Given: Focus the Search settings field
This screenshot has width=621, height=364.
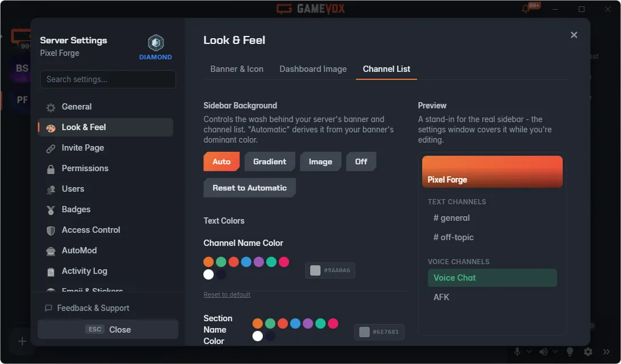Looking at the screenshot, I should coord(108,79).
